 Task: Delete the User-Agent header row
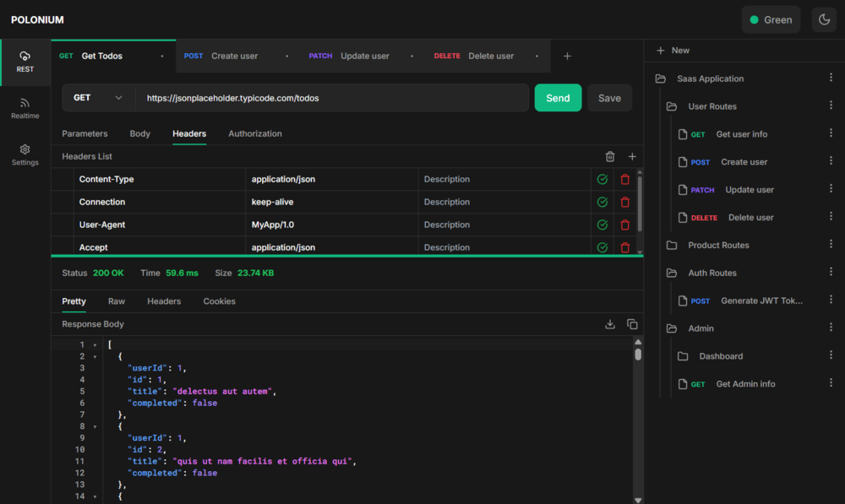pyautogui.click(x=625, y=225)
